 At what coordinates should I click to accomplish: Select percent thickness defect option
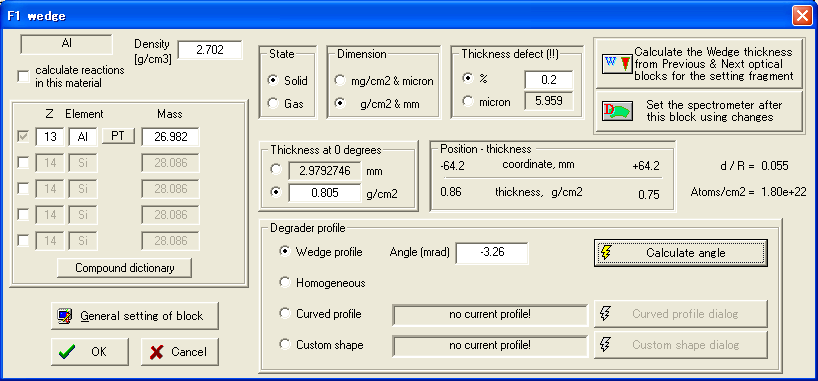pos(467,78)
